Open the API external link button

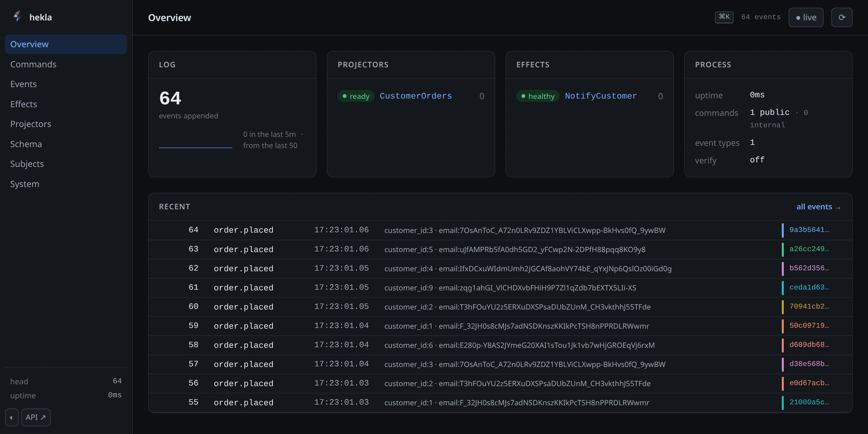coord(36,417)
